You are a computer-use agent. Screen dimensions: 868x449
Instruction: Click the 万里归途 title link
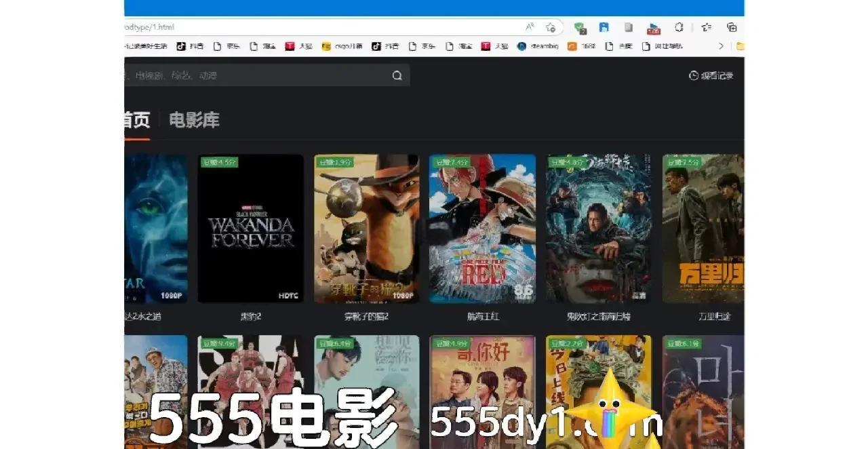tap(715, 317)
